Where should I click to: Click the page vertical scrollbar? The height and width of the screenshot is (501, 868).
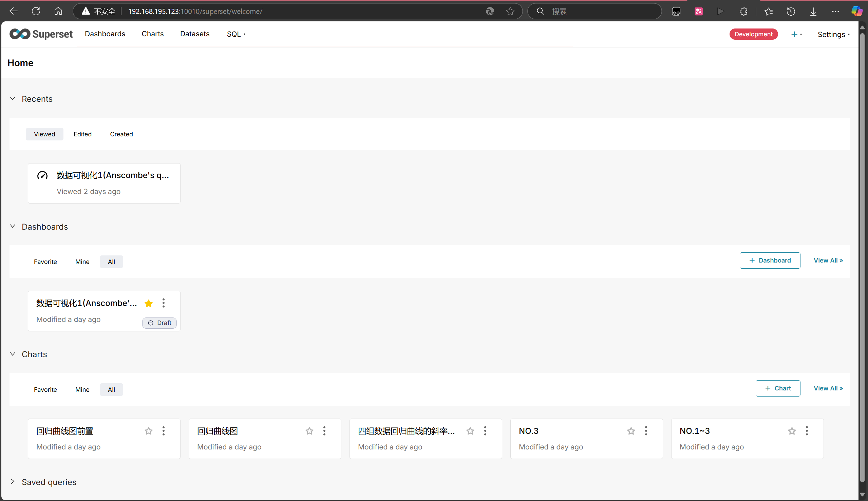click(x=862, y=258)
